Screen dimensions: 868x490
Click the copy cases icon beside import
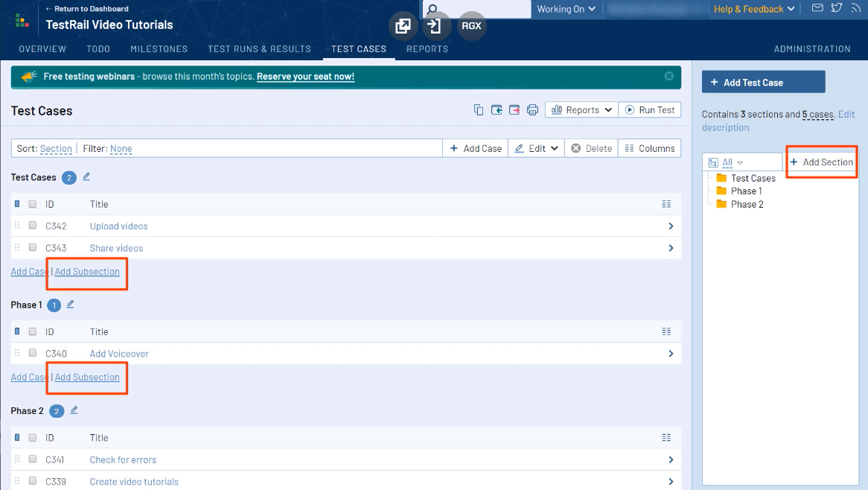[479, 110]
